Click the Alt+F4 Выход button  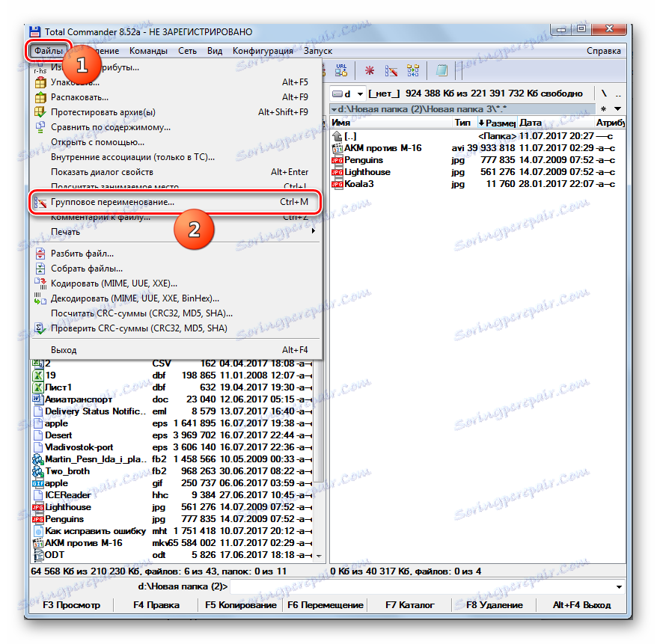(x=581, y=605)
